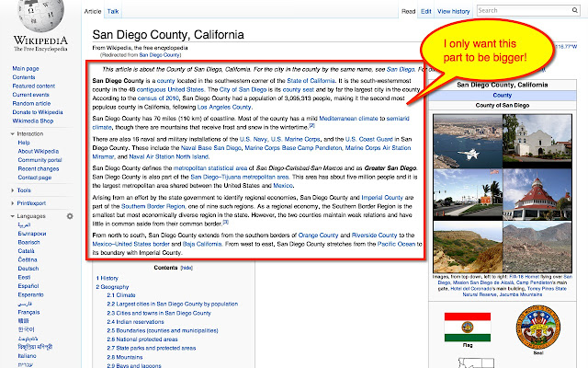
Task: Switch to Español language version
Action: click(x=28, y=286)
